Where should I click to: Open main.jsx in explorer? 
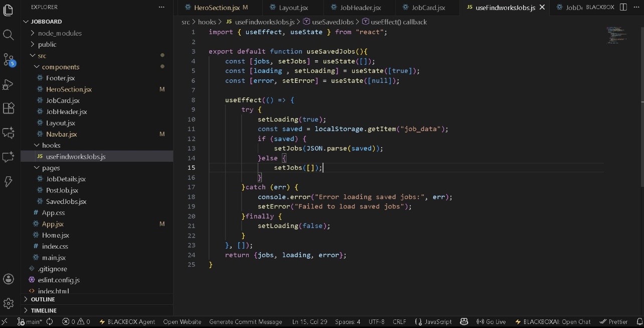pos(96,258)
